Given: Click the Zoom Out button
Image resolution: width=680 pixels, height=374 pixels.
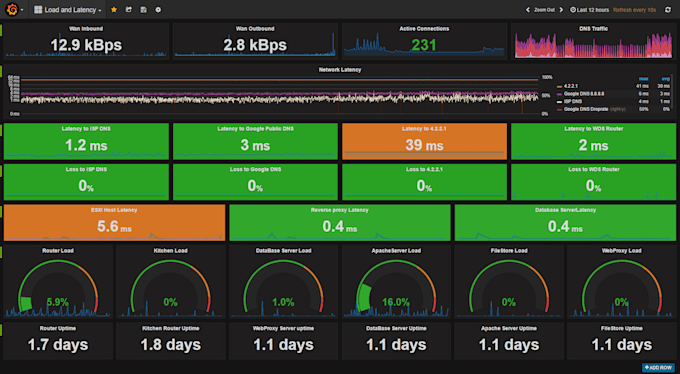Looking at the screenshot, I should (544, 10).
